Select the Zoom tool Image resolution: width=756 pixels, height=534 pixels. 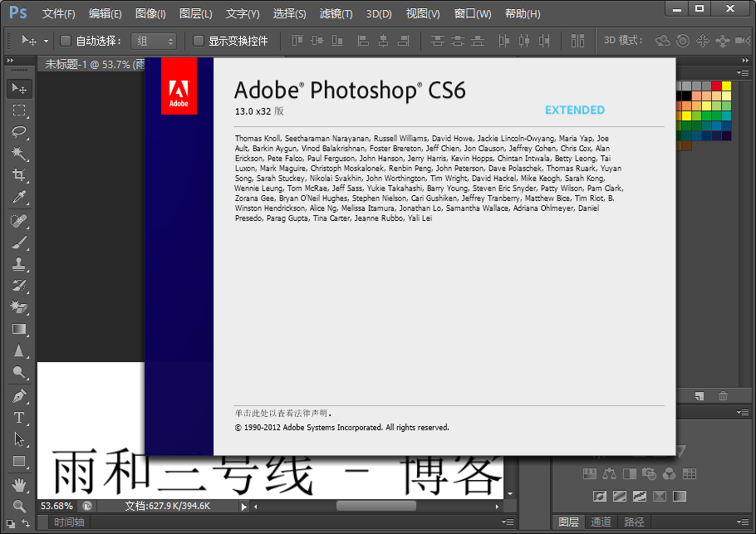(x=19, y=506)
